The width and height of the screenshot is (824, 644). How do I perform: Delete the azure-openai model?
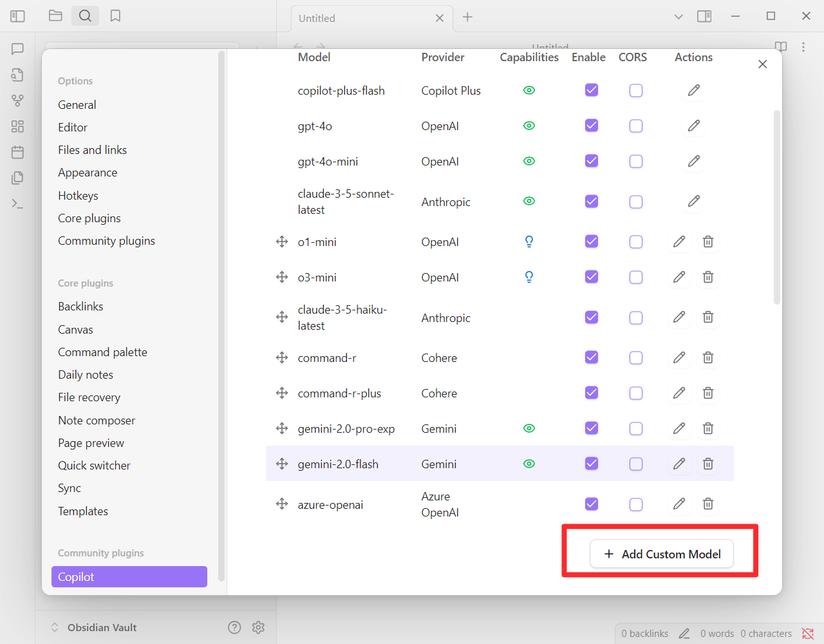[x=708, y=504]
